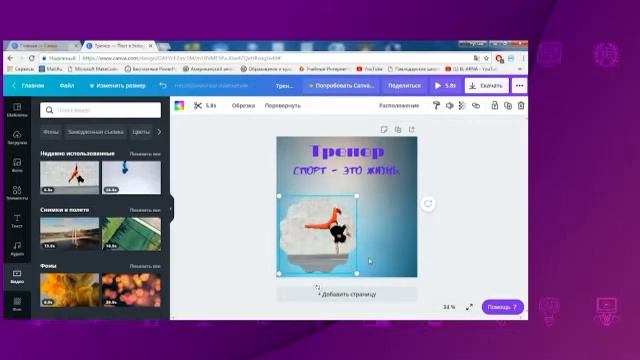Open the Uploads sidebar panel
This screenshot has width=640, height=360.
pos(17,138)
